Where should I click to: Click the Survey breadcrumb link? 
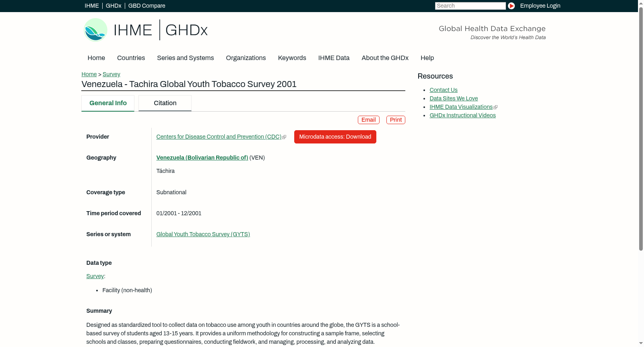click(x=111, y=74)
